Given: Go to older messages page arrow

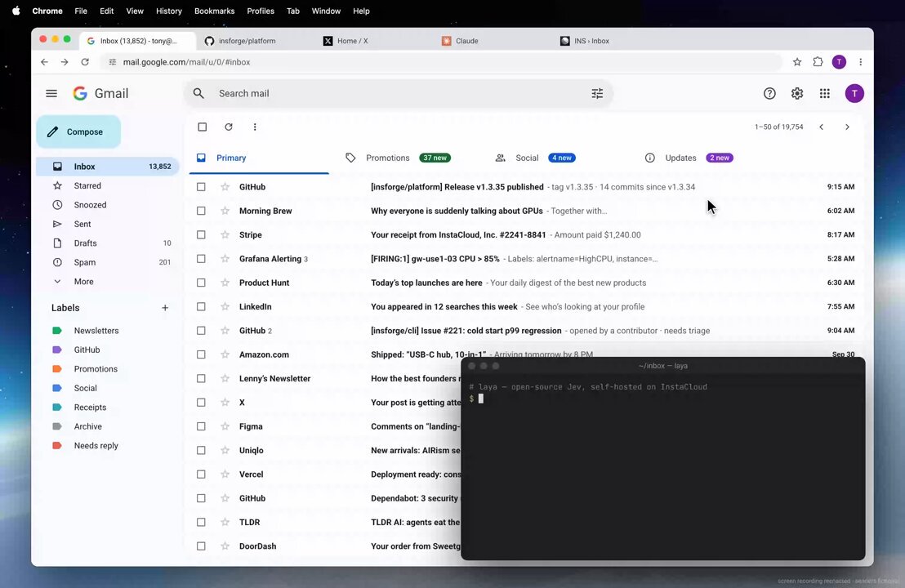Looking at the screenshot, I should tap(847, 127).
